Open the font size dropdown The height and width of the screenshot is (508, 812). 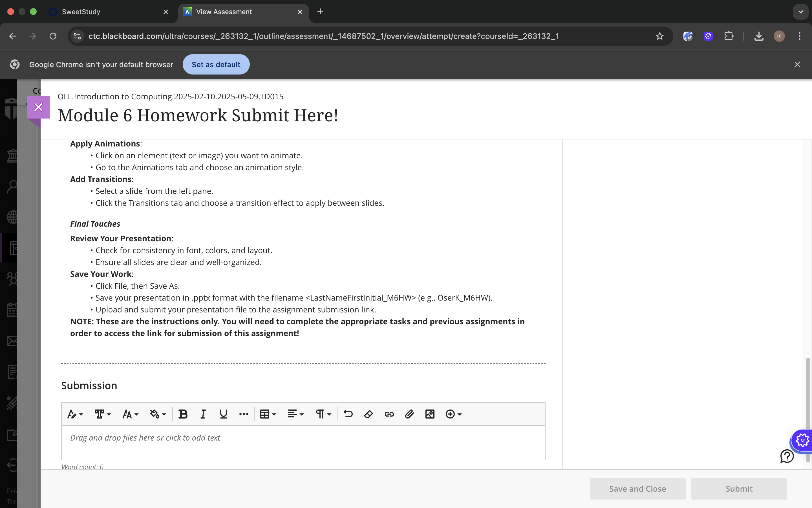130,414
